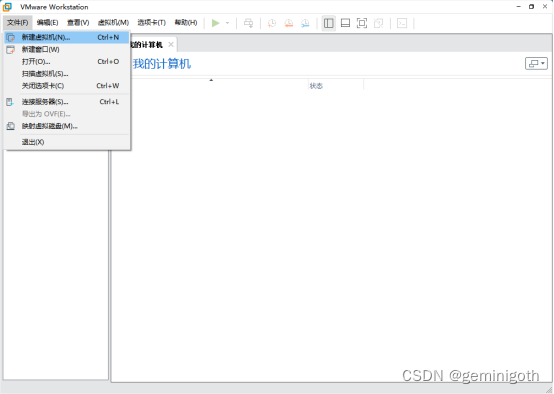Select 新建虚拟机(N)... menu entry
The width and height of the screenshot is (554, 394).
[x=67, y=37]
